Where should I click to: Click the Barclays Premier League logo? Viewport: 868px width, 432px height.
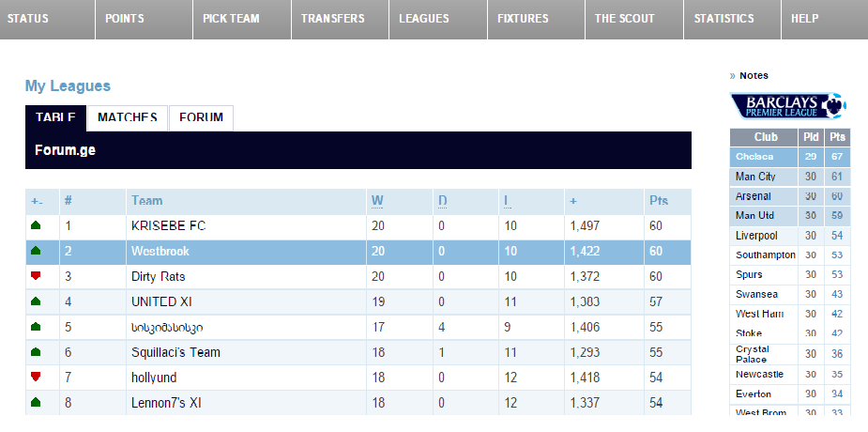click(x=788, y=105)
